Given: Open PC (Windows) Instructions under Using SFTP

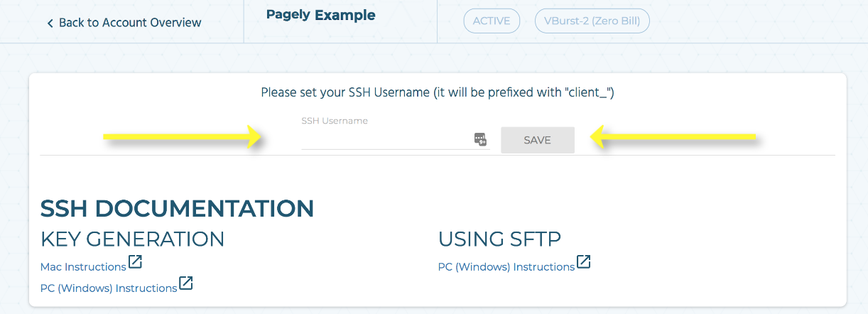Looking at the screenshot, I should (506, 267).
